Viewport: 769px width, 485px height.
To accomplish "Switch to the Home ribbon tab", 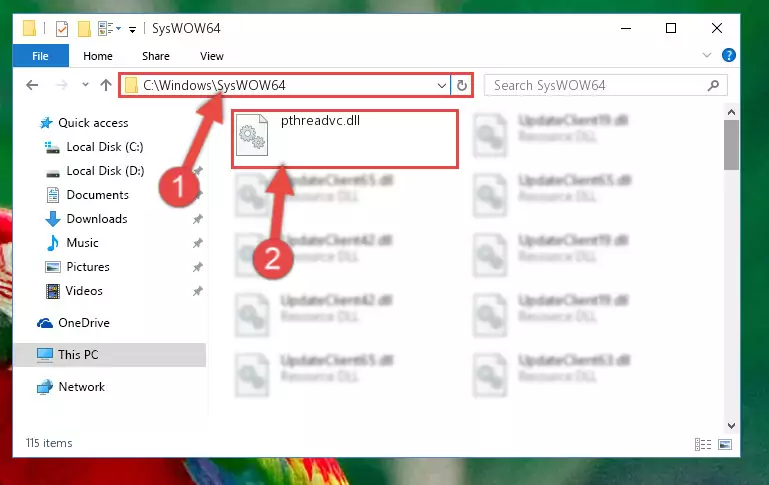I will click(98, 56).
